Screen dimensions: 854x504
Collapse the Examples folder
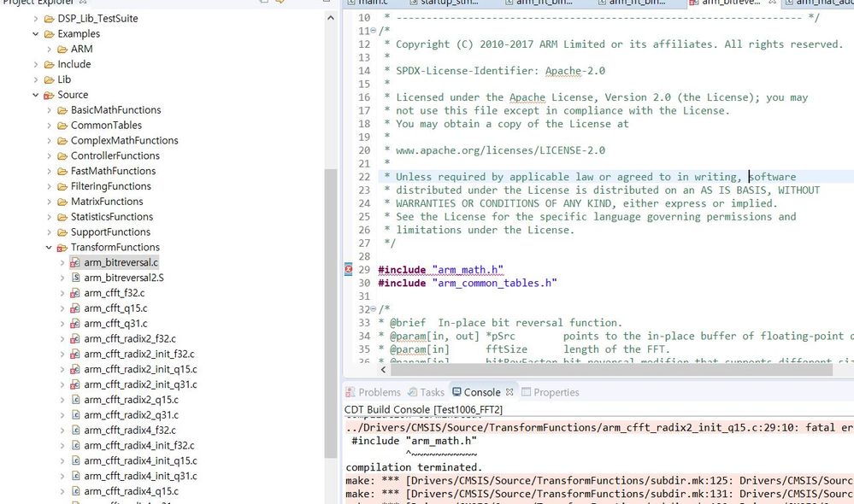(x=36, y=34)
